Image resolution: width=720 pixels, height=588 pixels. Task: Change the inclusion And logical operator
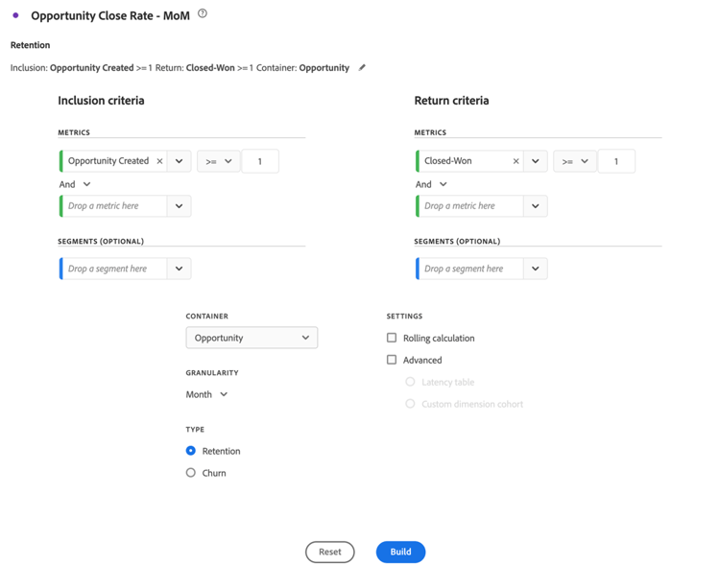click(76, 184)
